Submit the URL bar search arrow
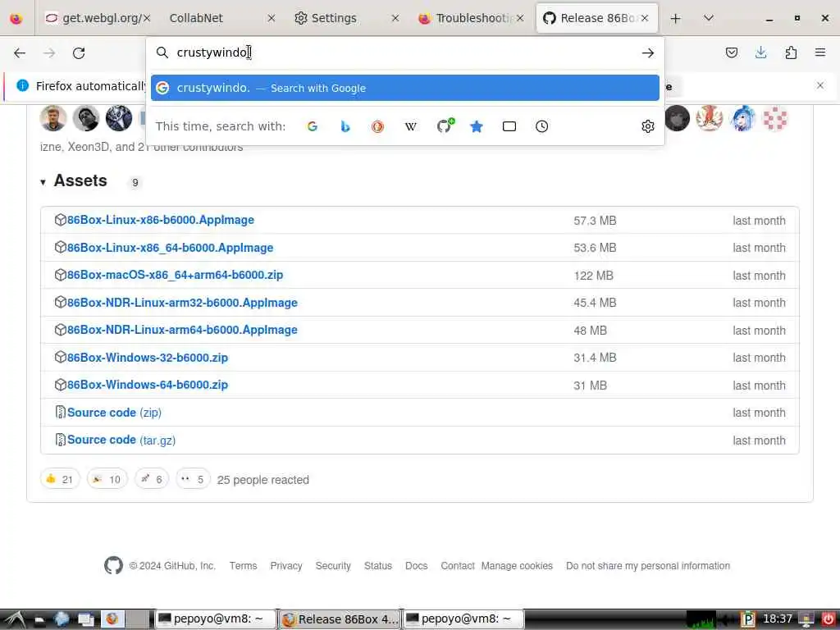Image resolution: width=840 pixels, height=630 pixels. pyautogui.click(x=648, y=52)
